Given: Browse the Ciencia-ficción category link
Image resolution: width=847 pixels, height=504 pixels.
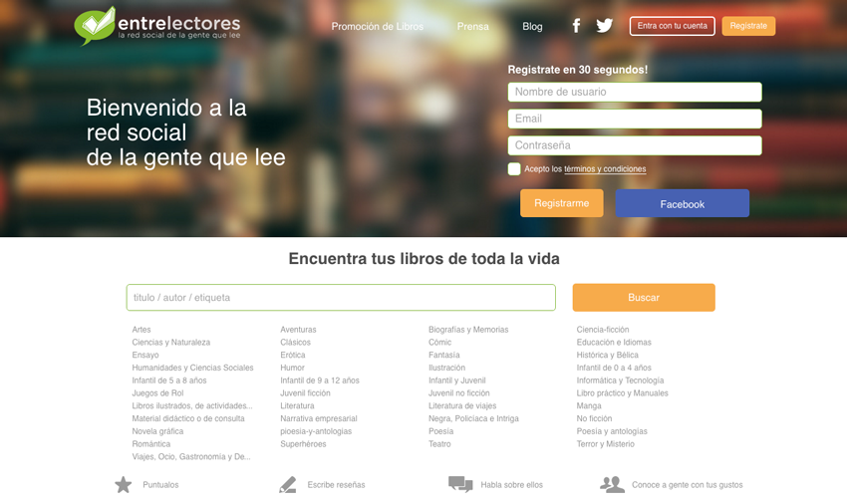Looking at the screenshot, I should 603,330.
